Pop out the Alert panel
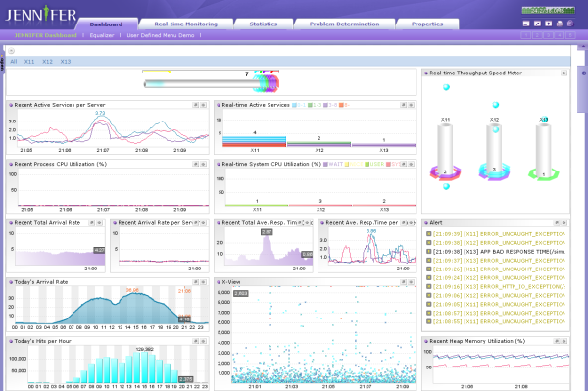 click(557, 223)
